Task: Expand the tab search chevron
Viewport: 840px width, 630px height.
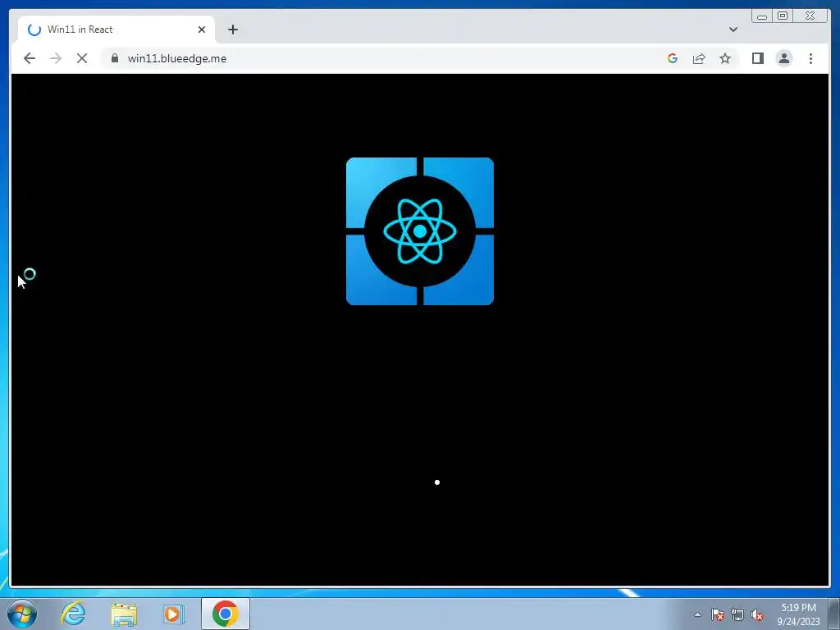Action: pos(733,30)
